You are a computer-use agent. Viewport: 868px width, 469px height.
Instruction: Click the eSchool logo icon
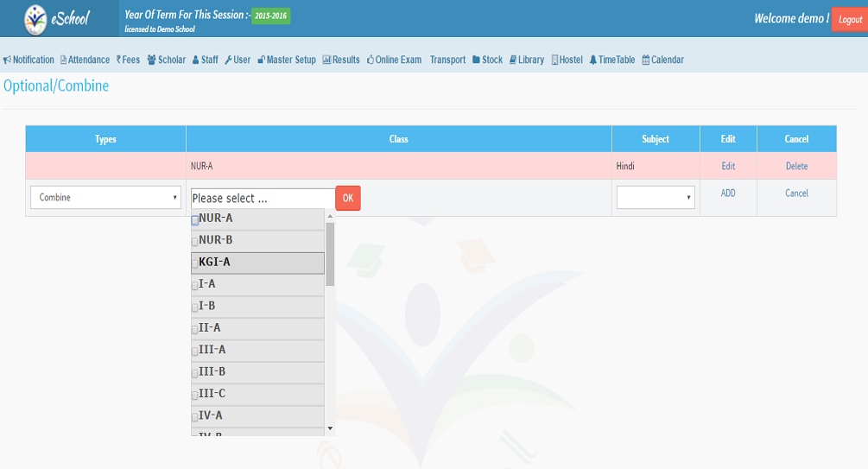(36, 18)
